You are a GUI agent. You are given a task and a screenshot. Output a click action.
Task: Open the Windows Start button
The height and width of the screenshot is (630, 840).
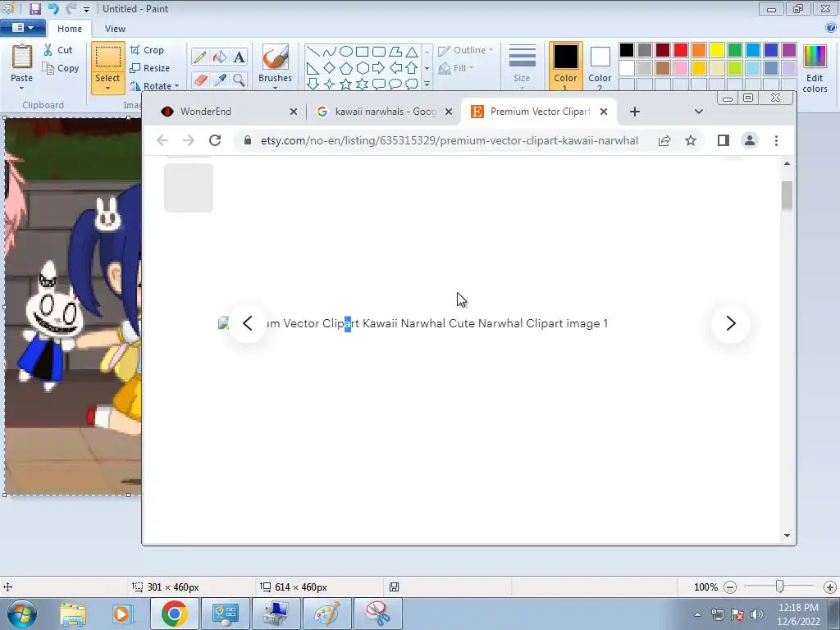21,614
